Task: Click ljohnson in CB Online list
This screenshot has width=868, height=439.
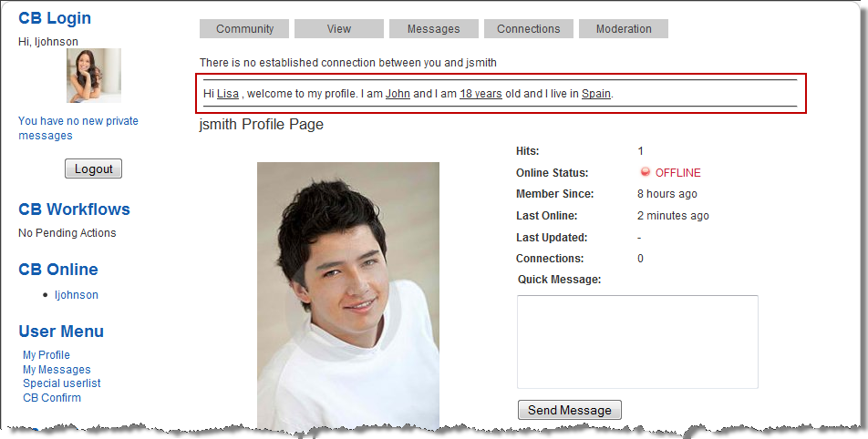Action: pos(77,295)
